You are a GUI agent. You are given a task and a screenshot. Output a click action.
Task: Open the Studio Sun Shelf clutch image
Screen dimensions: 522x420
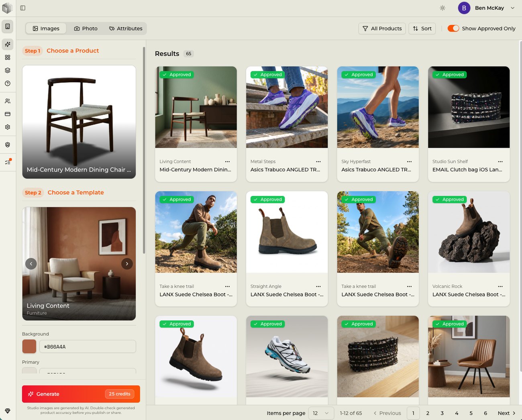point(469,107)
